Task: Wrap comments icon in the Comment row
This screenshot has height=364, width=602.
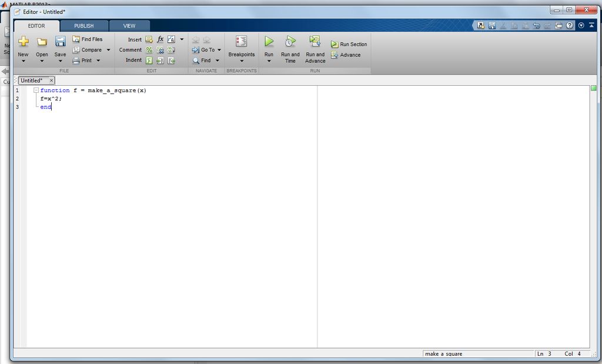Action: pos(171,50)
